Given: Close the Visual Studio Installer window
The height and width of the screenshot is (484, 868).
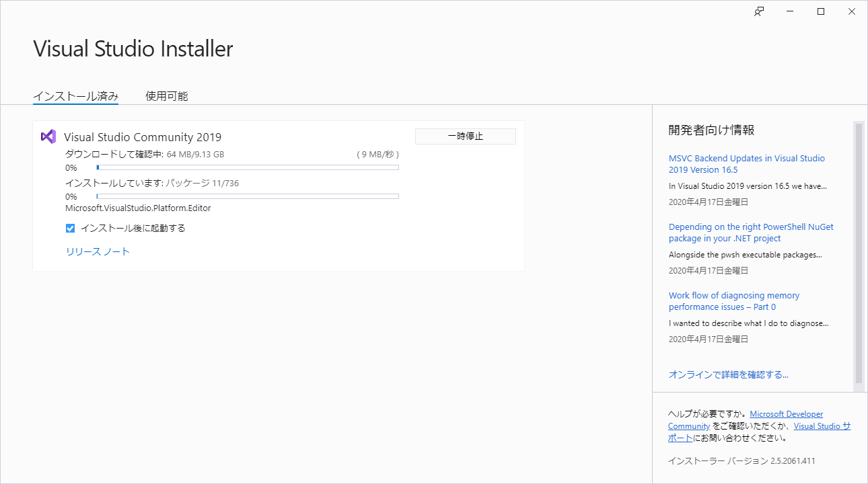Looking at the screenshot, I should [852, 11].
